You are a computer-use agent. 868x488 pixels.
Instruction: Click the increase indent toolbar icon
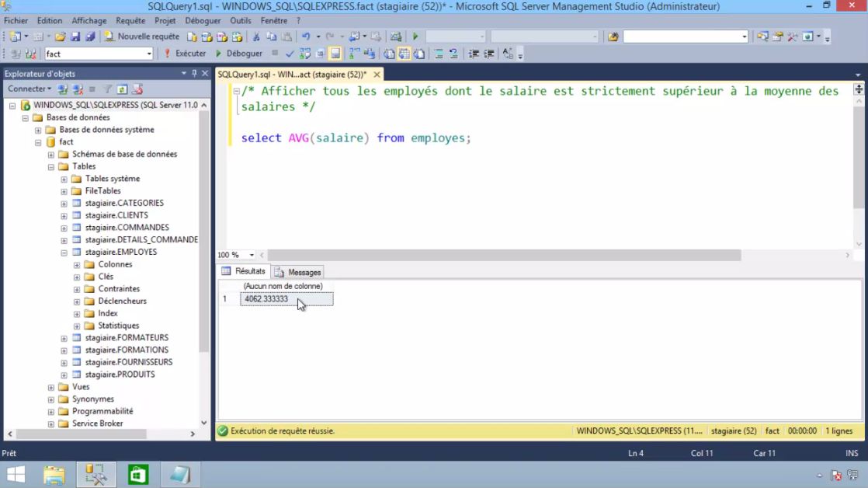pyautogui.click(x=488, y=54)
